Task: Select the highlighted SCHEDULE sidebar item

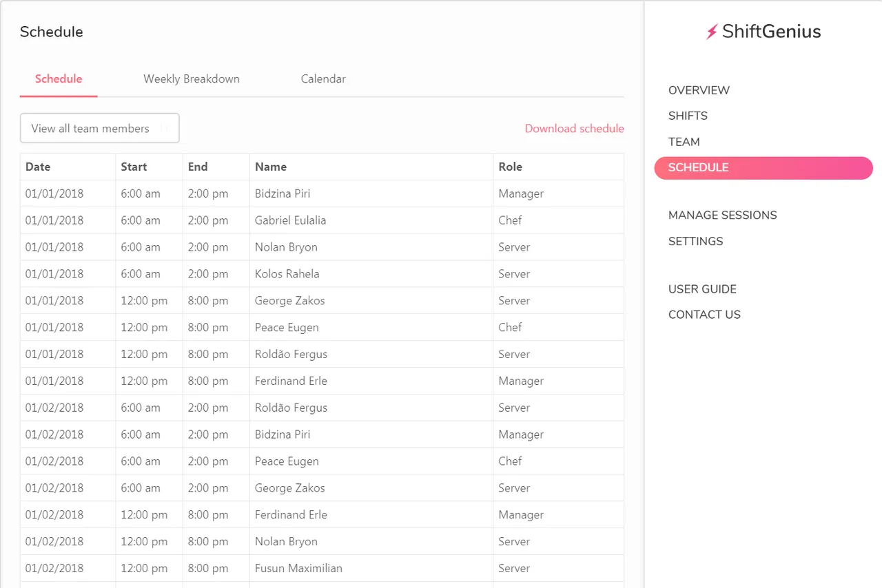Action: [763, 167]
